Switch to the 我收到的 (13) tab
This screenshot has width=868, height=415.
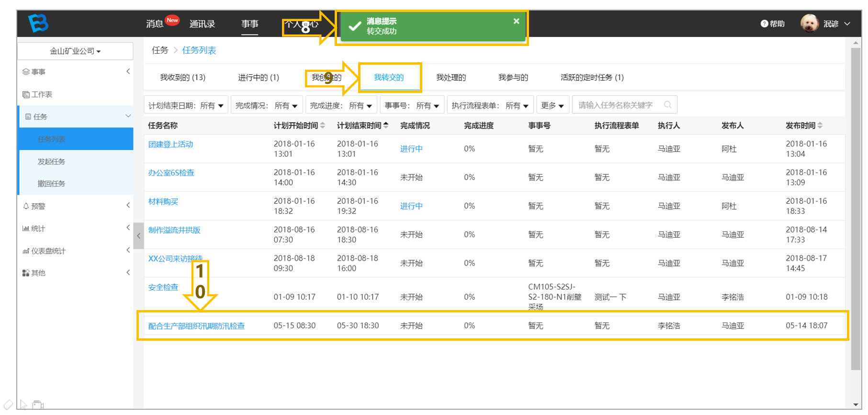coord(182,77)
